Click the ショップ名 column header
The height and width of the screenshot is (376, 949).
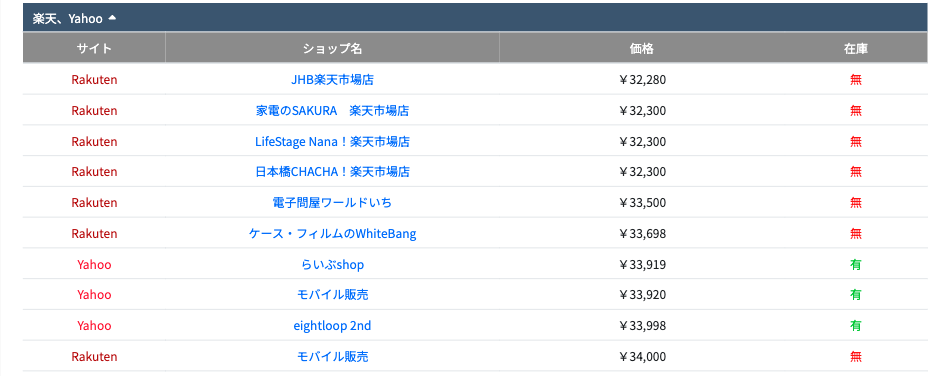(x=332, y=48)
